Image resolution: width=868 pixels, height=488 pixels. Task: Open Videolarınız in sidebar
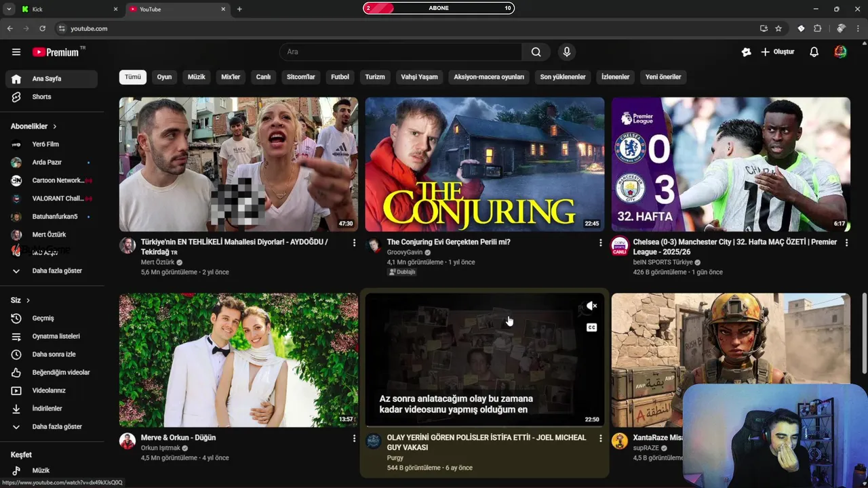(x=52, y=390)
